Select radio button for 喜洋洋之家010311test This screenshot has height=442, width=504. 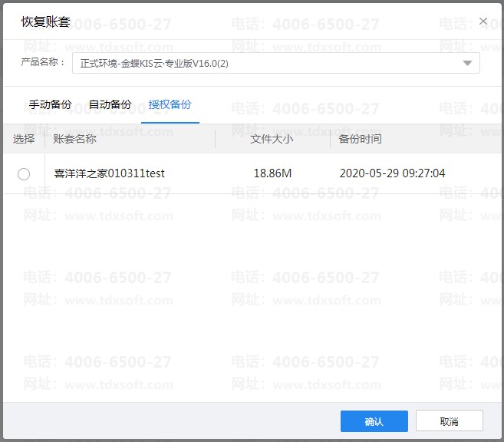point(24,174)
